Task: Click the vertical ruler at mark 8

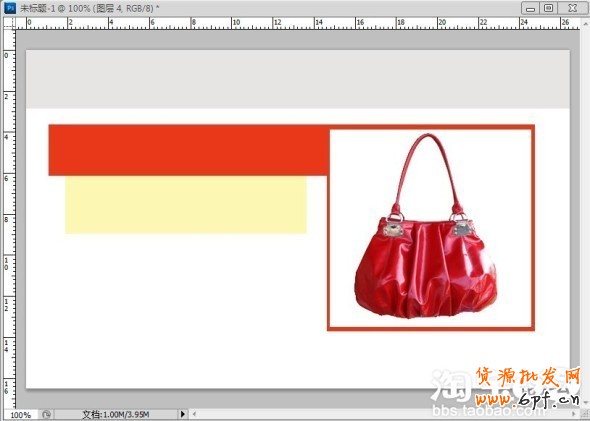Action: coord(9,219)
